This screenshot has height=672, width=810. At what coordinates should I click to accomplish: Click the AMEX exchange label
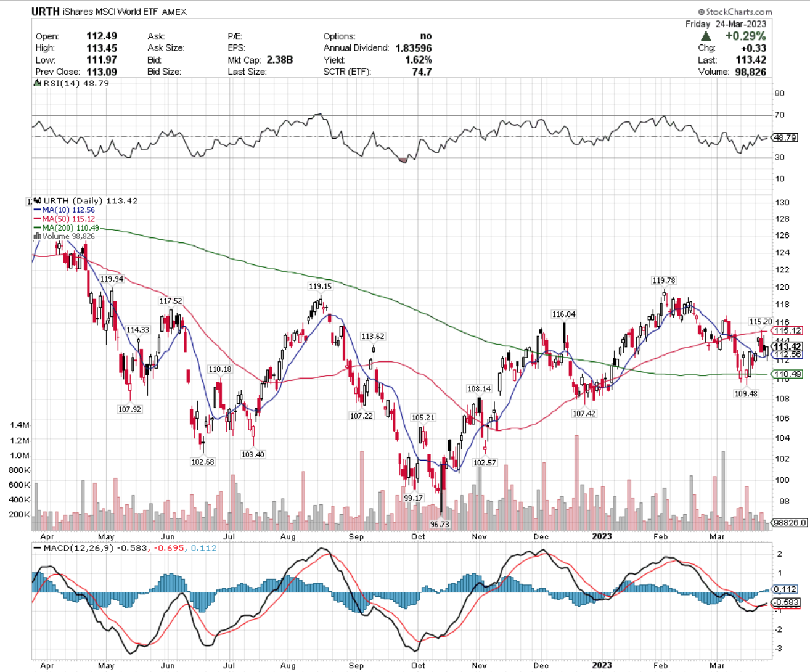point(174,12)
